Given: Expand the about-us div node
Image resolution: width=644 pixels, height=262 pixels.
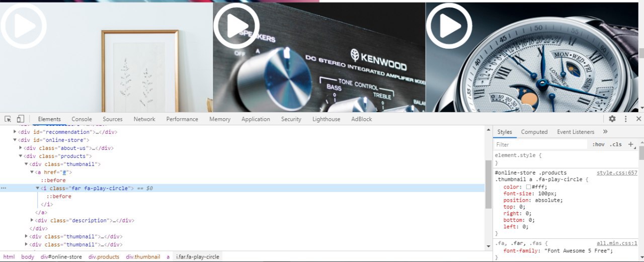Looking at the screenshot, I should tap(21, 148).
